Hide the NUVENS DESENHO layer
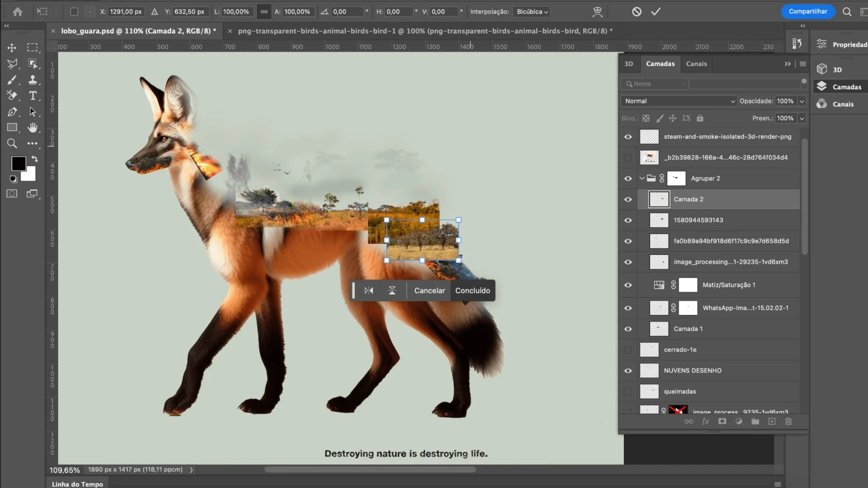The height and width of the screenshot is (488, 868). (628, 371)
